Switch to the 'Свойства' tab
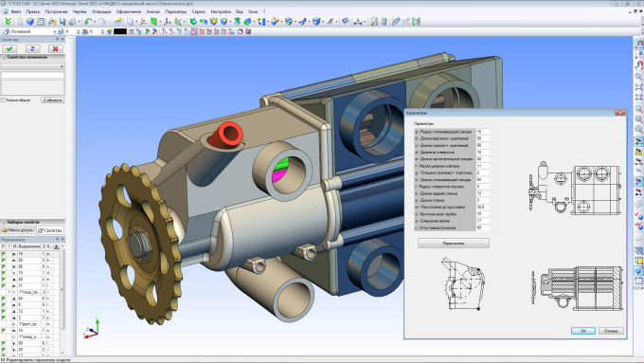Screen dimensions: 644x363 (x=50, y=230)
